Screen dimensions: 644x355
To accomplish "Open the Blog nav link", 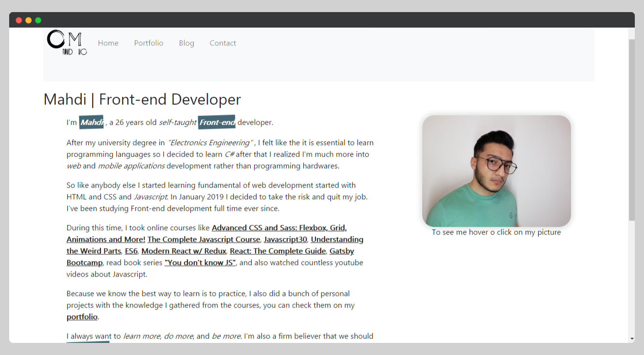I will [x=186, y=43].
